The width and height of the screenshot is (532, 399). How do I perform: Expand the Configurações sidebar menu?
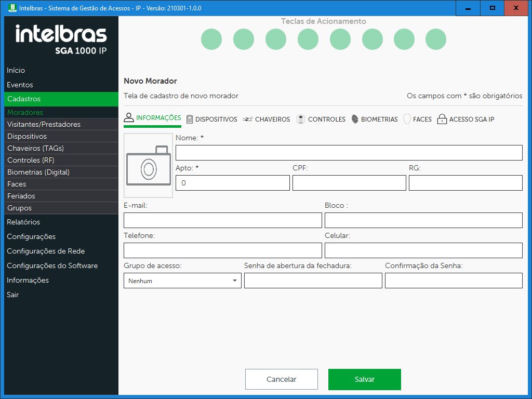click(31, 236)
